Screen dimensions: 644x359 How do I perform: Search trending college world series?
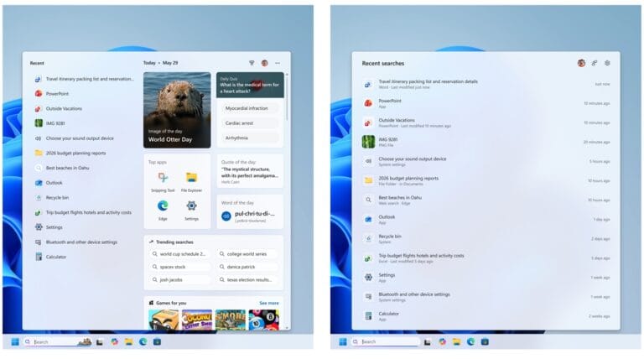247,254
